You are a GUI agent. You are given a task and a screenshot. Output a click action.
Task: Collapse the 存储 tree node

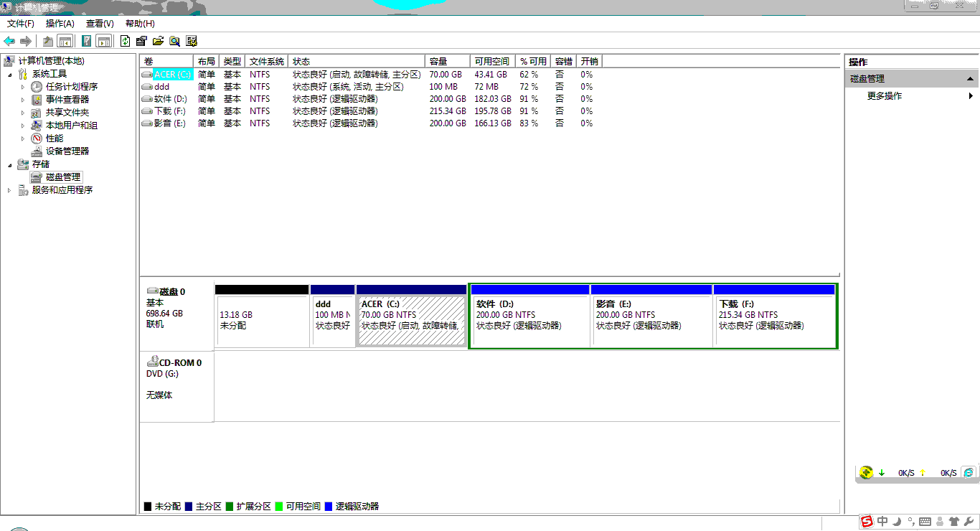pyautogui.click(x=10, y=164)
